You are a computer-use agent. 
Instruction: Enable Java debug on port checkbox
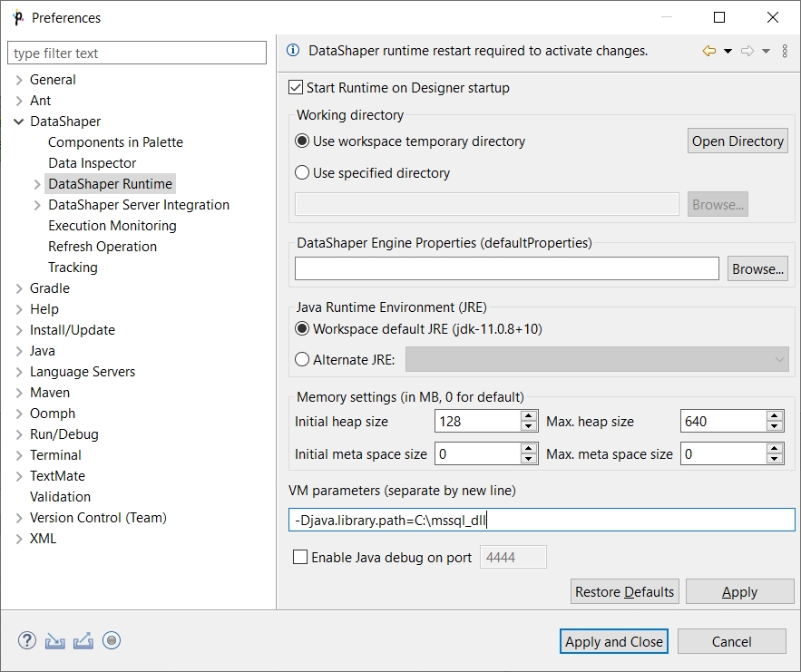point(300,557)
